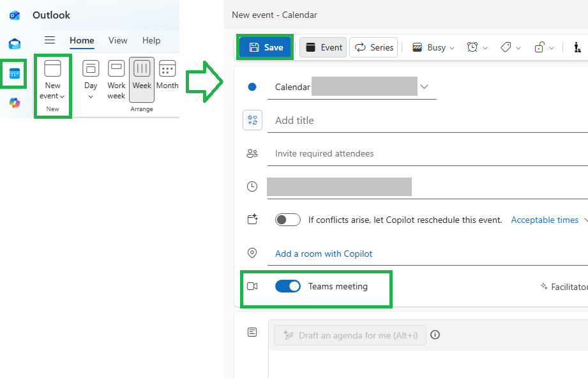588x380 pixels.
Task: Click the description notes icon
Action: pos(252,332)
